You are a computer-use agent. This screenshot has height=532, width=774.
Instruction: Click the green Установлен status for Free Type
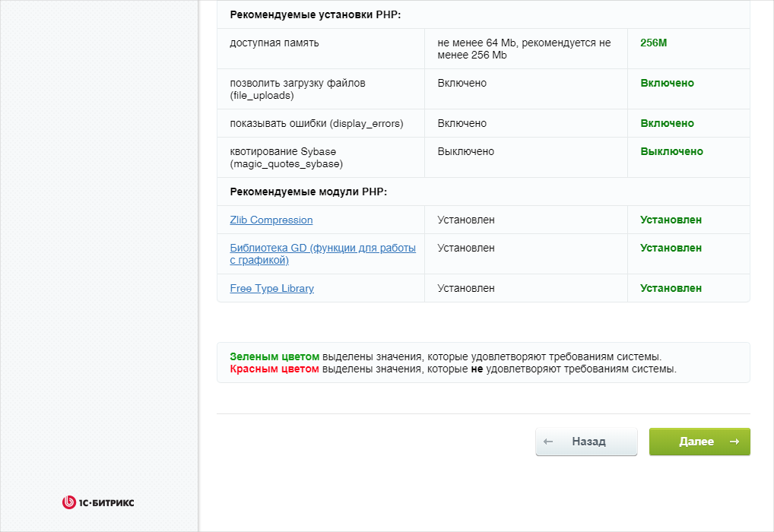coord(671,288)
